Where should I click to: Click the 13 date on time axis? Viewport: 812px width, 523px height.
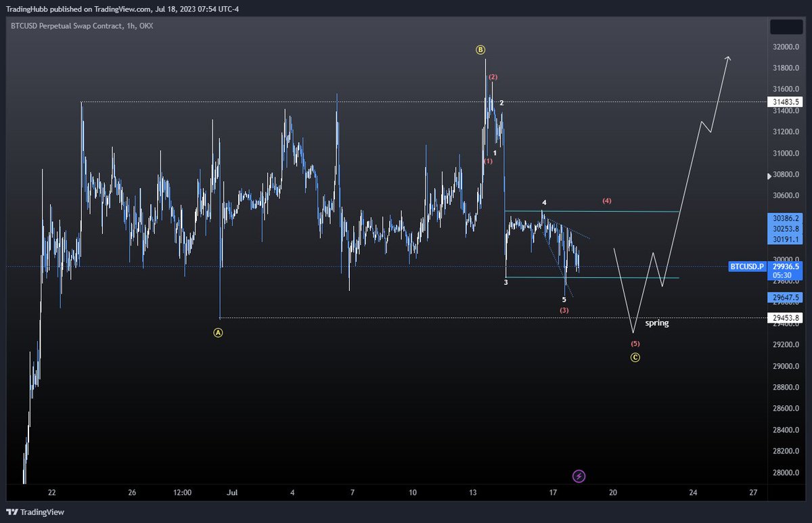473,493
